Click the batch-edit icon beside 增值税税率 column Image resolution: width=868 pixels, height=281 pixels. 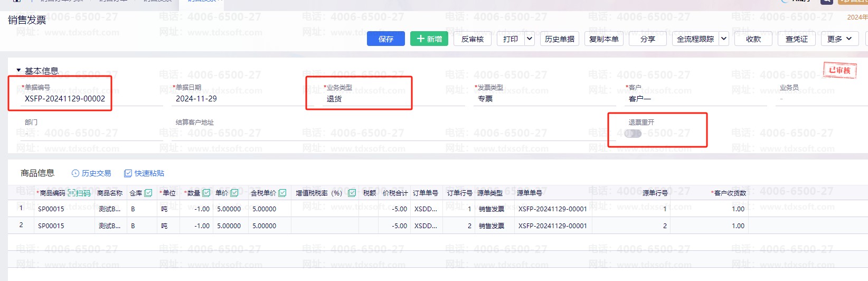pyautogui.click(x=352, y=193)
